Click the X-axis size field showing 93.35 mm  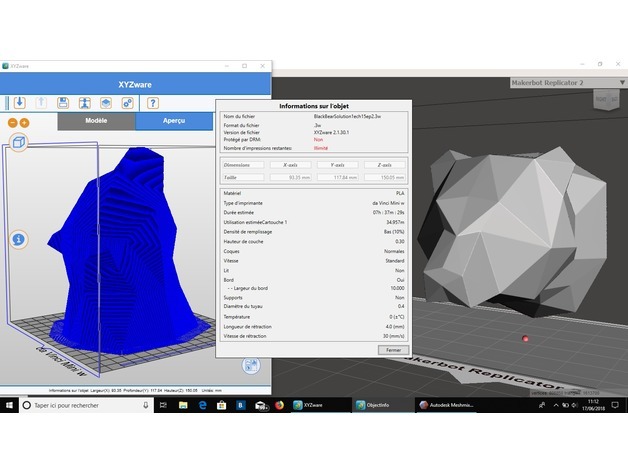click(290, 177)
